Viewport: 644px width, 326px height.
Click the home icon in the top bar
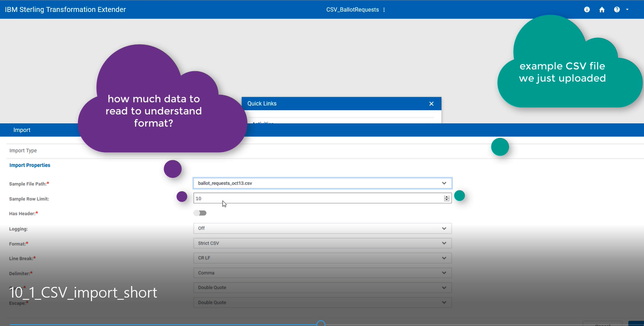point(602,9)
